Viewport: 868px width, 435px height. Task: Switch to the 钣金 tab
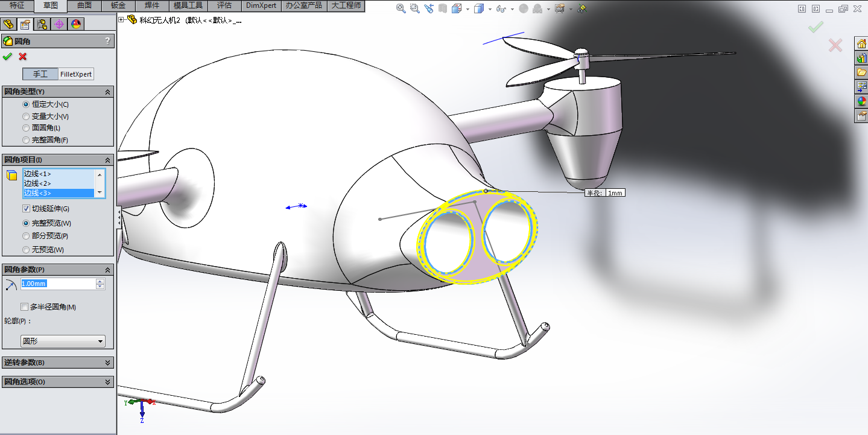pyautogui.click(x=118, y=5)
